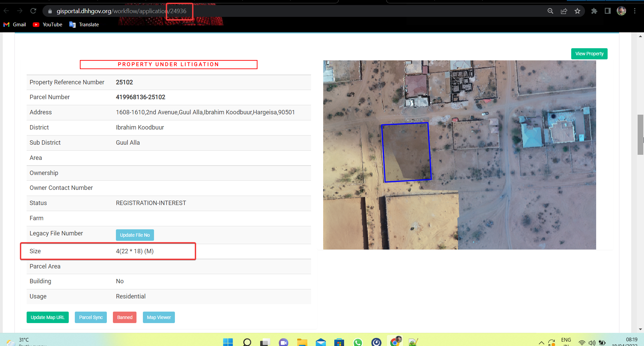Viewport: 644px width, 346px height.
Task: Select the usage value Residential
Action: (x=131, y=296)
